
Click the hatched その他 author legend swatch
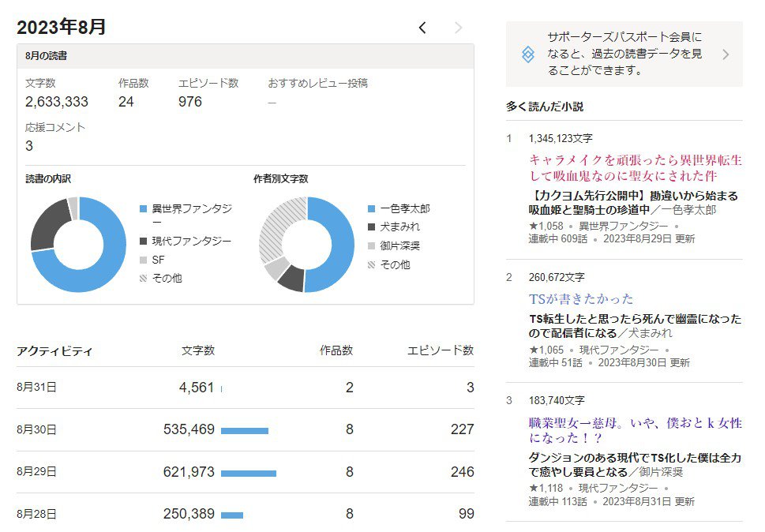click(x=372, y=265)
